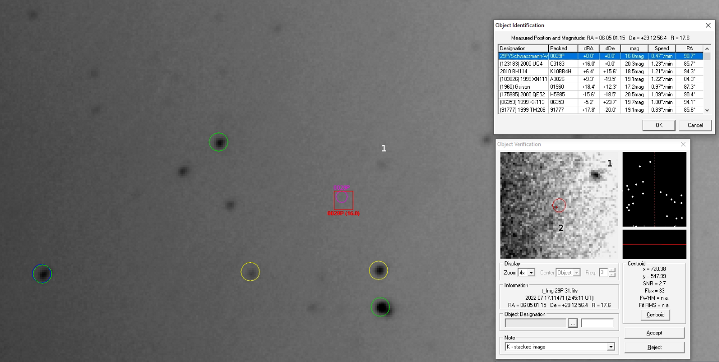
Task: Sort by the Speed column header
Action: pyautogui.click(x=662, y=48)
